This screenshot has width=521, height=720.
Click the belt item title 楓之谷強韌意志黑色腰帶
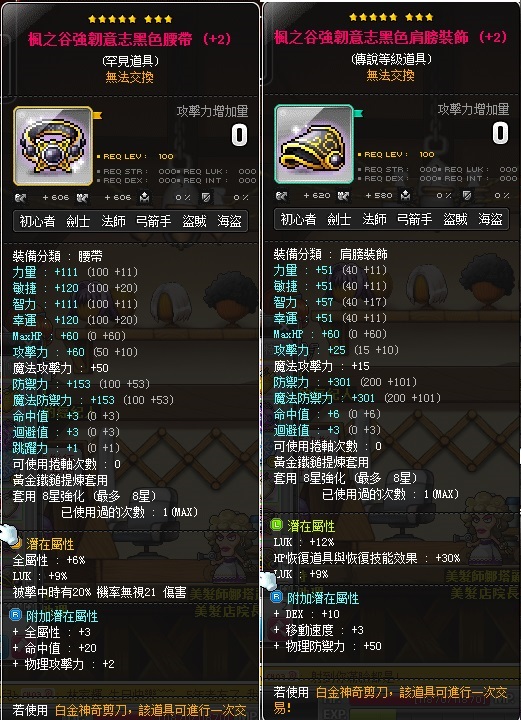(x=110, y=39)
